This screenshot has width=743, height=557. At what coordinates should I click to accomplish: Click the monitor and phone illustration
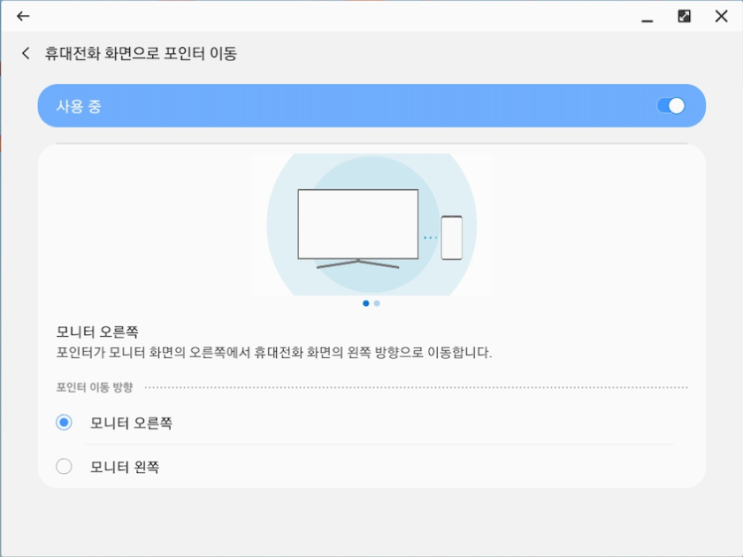(372, 224)
